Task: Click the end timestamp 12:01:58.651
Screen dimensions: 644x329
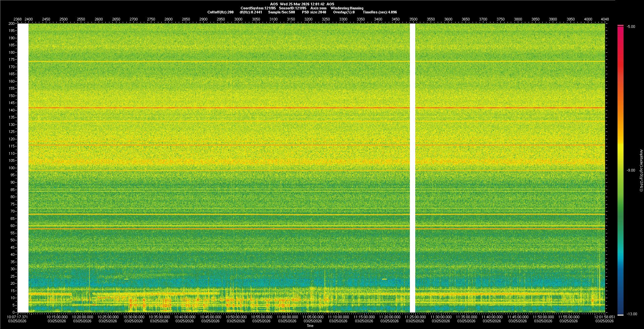Action: 604,317
